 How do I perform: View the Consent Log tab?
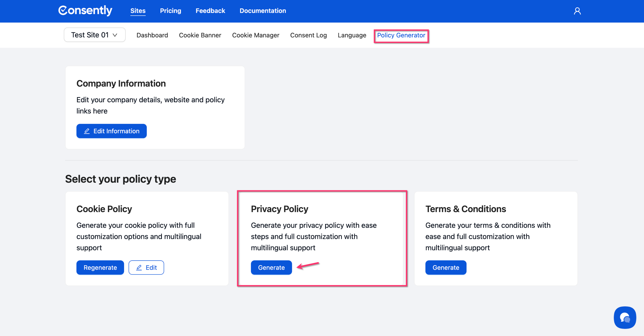tap(308, 35)
